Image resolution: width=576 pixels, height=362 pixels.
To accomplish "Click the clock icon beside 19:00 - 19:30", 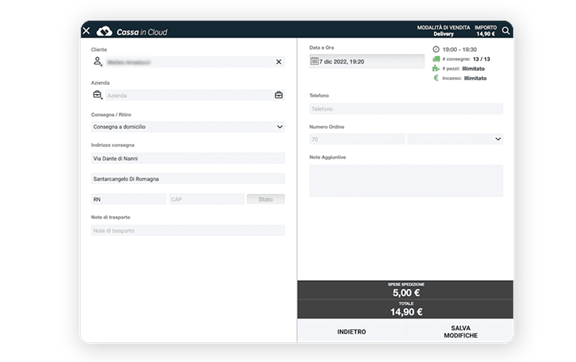I will pos(436,49).
